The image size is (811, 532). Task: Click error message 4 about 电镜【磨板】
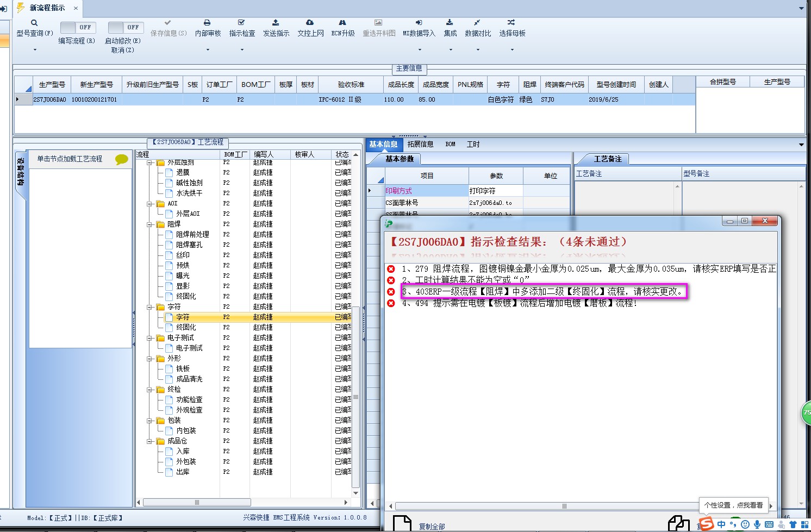coord(519,303)
